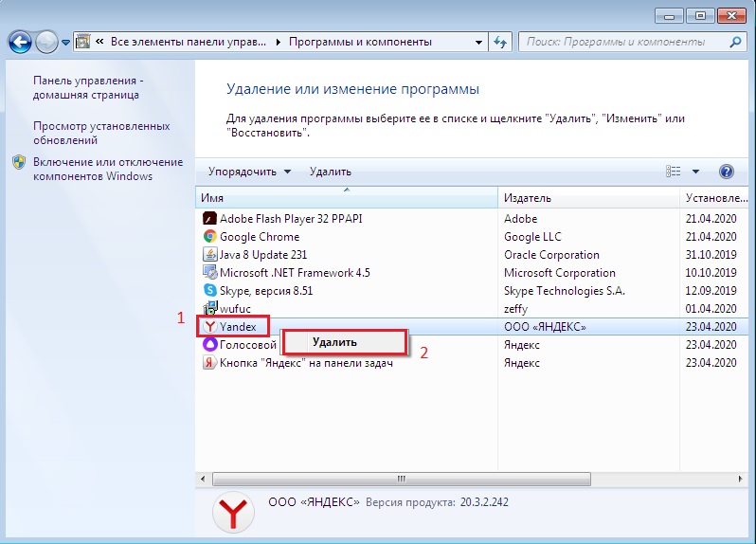Click install date 12.09.2019
Image resolution: width=756 pixels, height=544 pixels.
coord(711,290)
